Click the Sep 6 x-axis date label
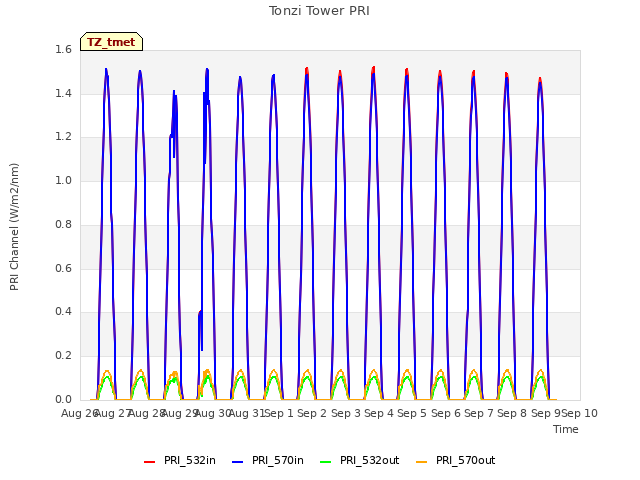 click(446, 413)
